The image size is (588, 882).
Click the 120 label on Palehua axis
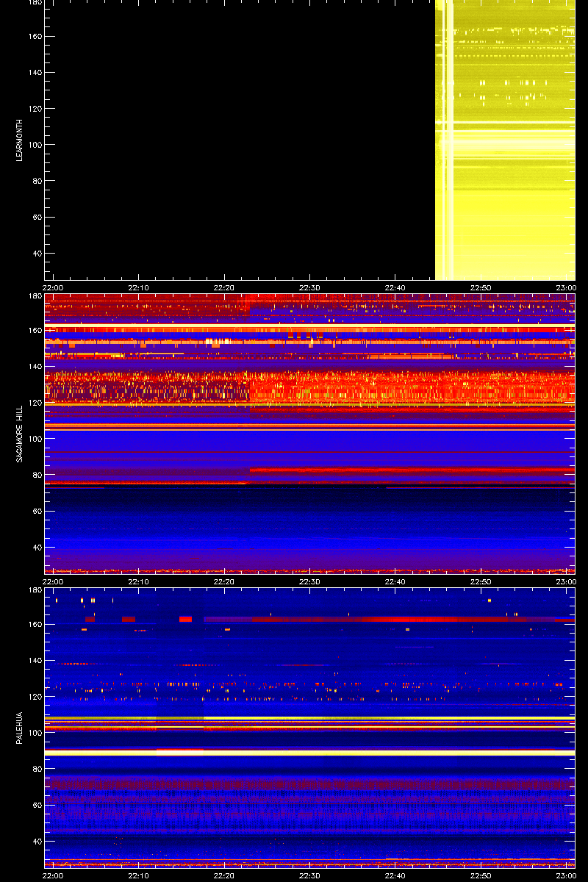coord(35,697)
